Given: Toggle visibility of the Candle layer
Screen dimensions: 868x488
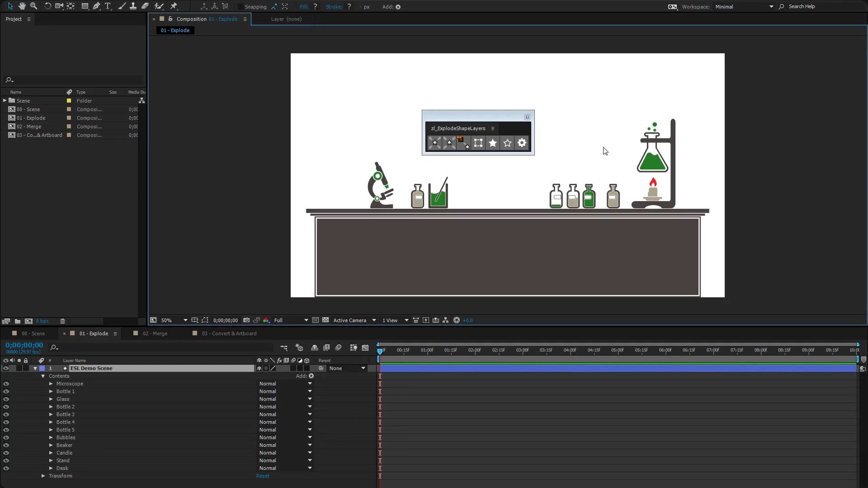Looking at the screenshot, I should [6, 453].
